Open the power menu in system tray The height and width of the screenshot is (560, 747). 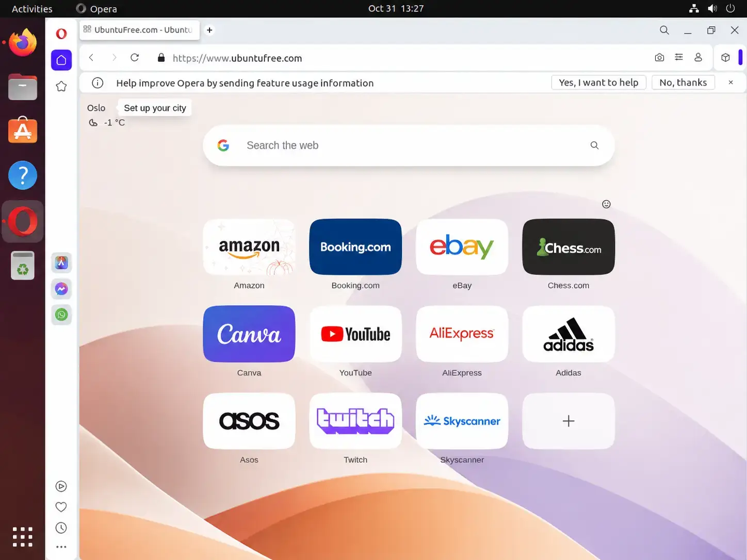[x=730, y=9]
